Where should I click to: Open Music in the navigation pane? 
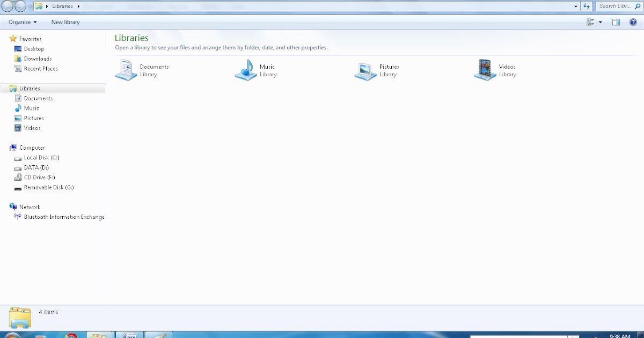31,108
